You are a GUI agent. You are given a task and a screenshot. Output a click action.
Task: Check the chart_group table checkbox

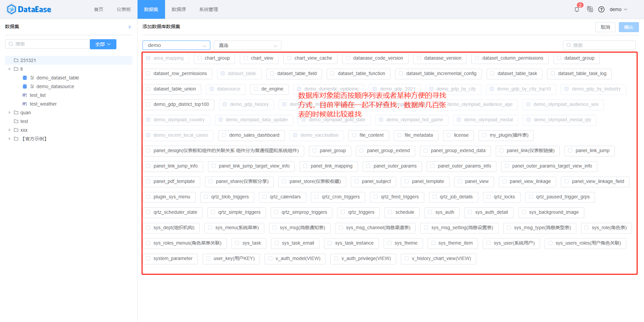coord(200,58)
